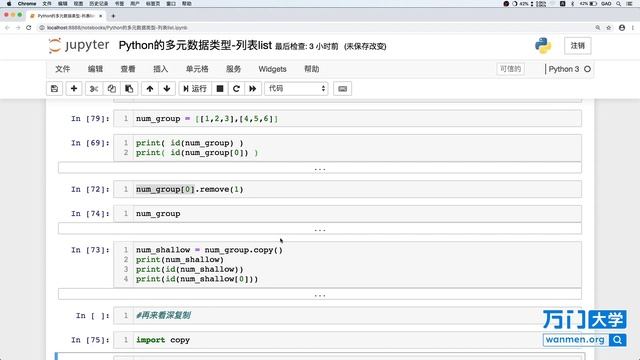Run the current cell with 运行 button
640x360 pixels.
pyautogui.click(x=195, y=89)
